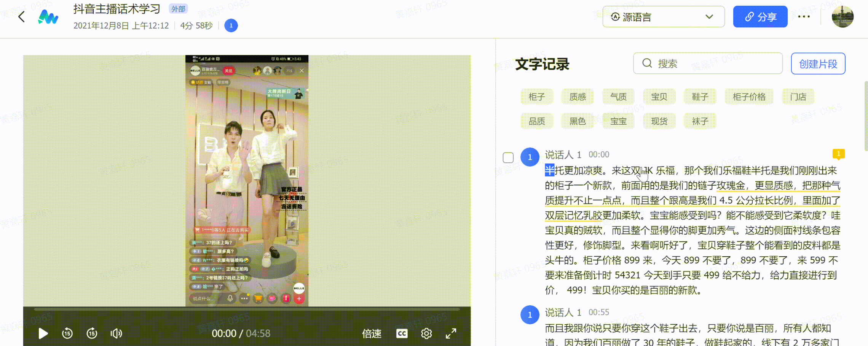This screenshot has height=346, width=868.
Task: Open the yellow comment bubble
Action: point(838,154)
